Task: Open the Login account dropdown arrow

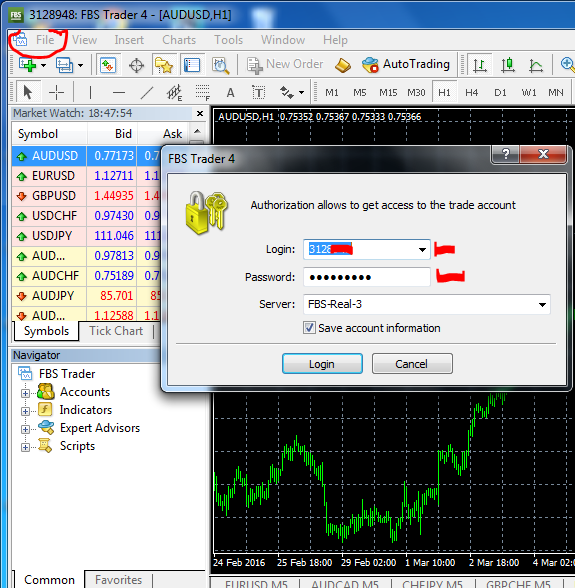Action: coord(422,250)
